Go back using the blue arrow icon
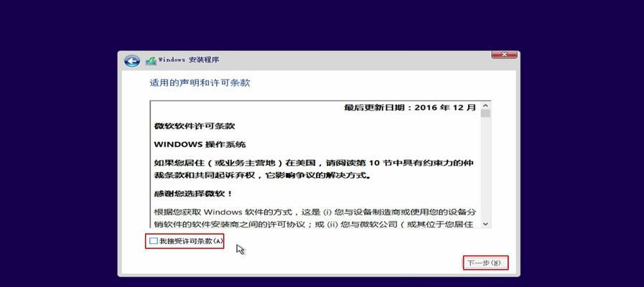The height and width of the screenshot is (287, 644). 132,61
